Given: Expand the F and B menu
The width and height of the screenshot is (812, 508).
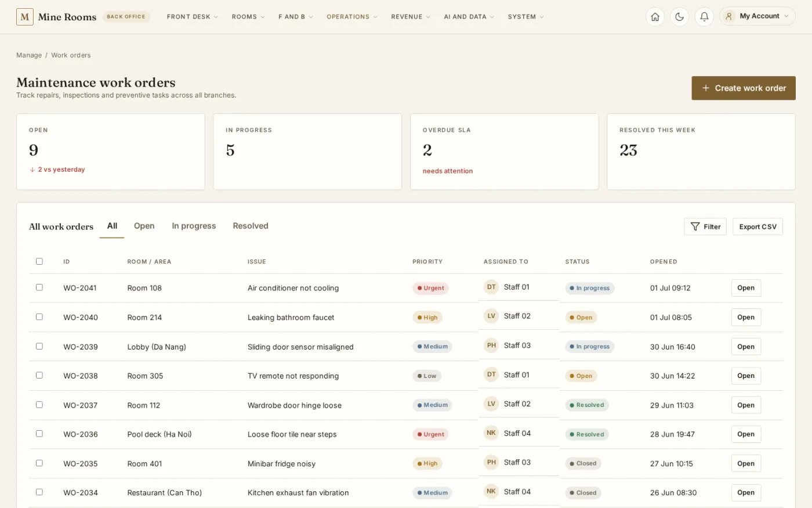Looking at the screenshot, I should coord(296,17).
